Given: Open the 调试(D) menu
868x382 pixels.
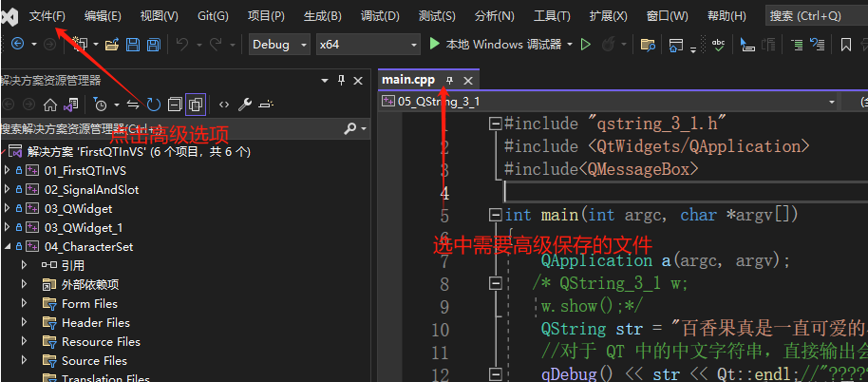Looking at the screenshot, I should [x=380, y=16].
